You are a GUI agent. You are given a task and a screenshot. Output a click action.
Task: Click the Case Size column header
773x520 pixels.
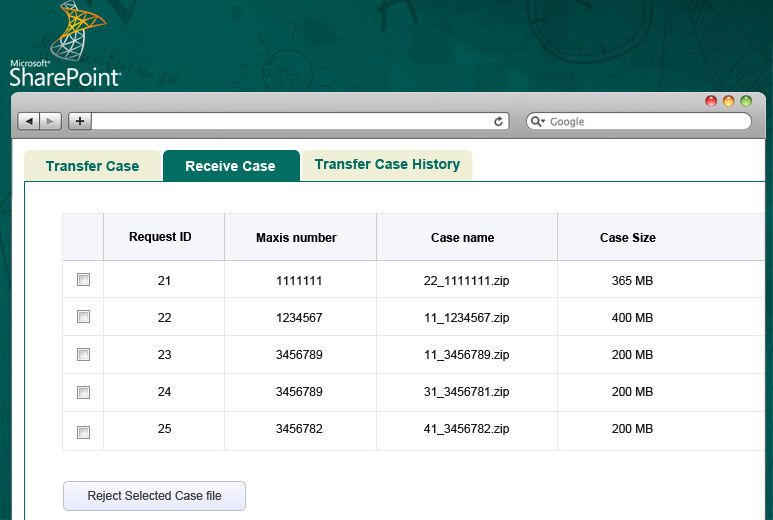click(628, 237)
